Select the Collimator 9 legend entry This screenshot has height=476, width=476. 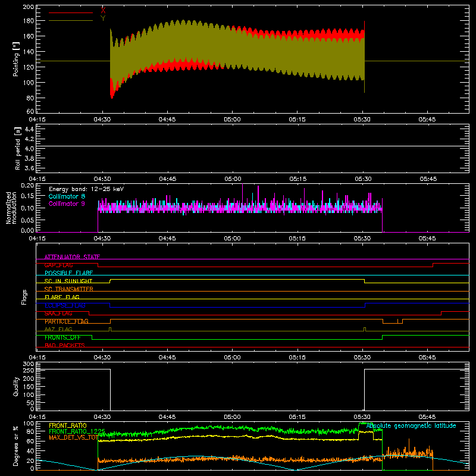67,203
